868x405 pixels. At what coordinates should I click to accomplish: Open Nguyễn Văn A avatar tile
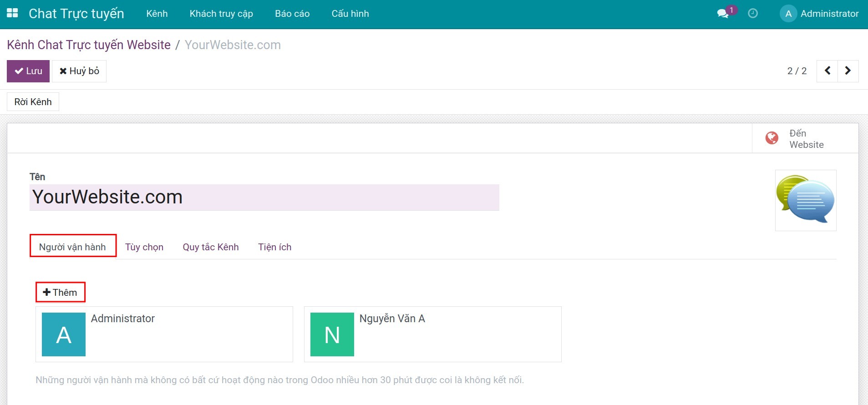pyautogui.click(x=332, y=334)
